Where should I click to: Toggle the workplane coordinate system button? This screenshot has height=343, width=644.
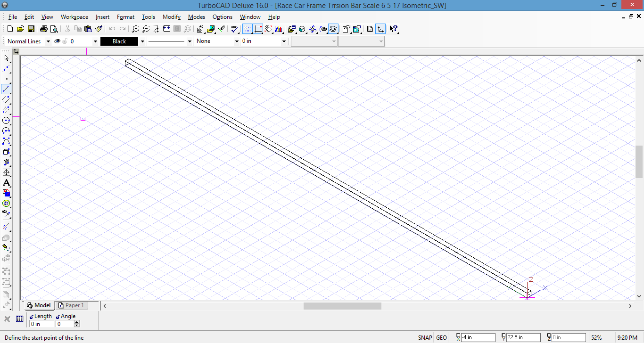(x=380, y=29)
